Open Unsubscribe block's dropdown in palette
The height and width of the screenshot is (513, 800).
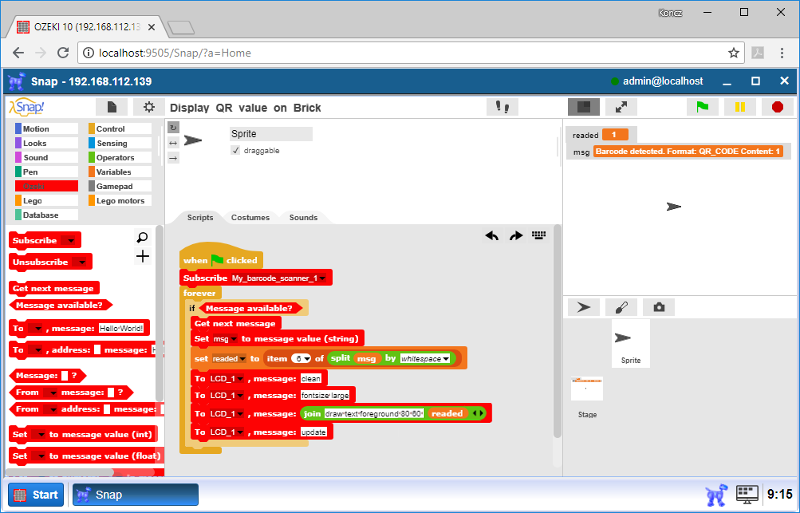pyautogui.click(x=82, y=262)
